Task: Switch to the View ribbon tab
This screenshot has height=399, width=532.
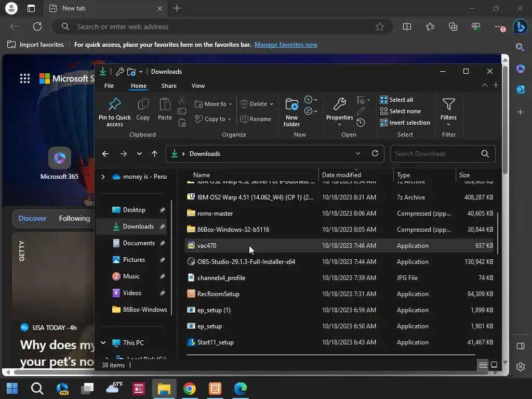Action: click(198, 86)
